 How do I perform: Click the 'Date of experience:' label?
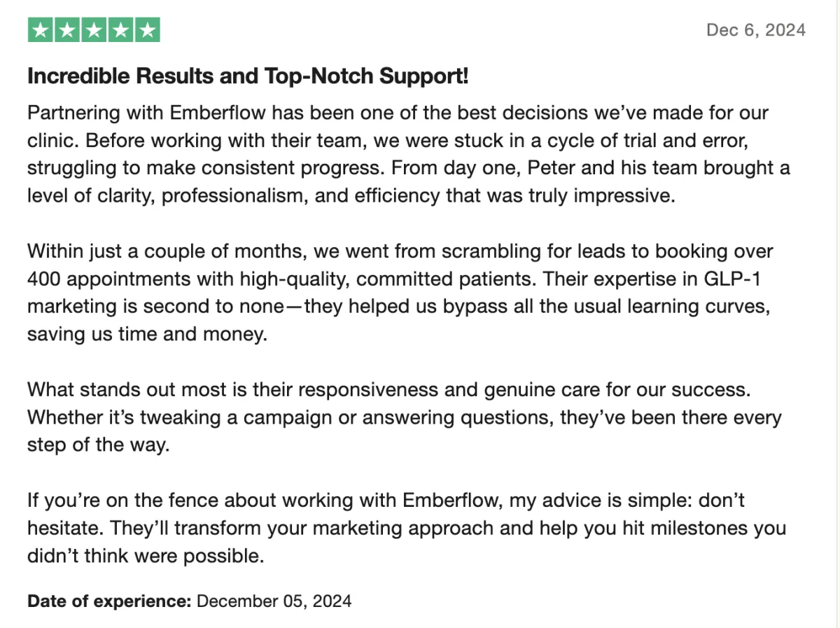point(109,601)
